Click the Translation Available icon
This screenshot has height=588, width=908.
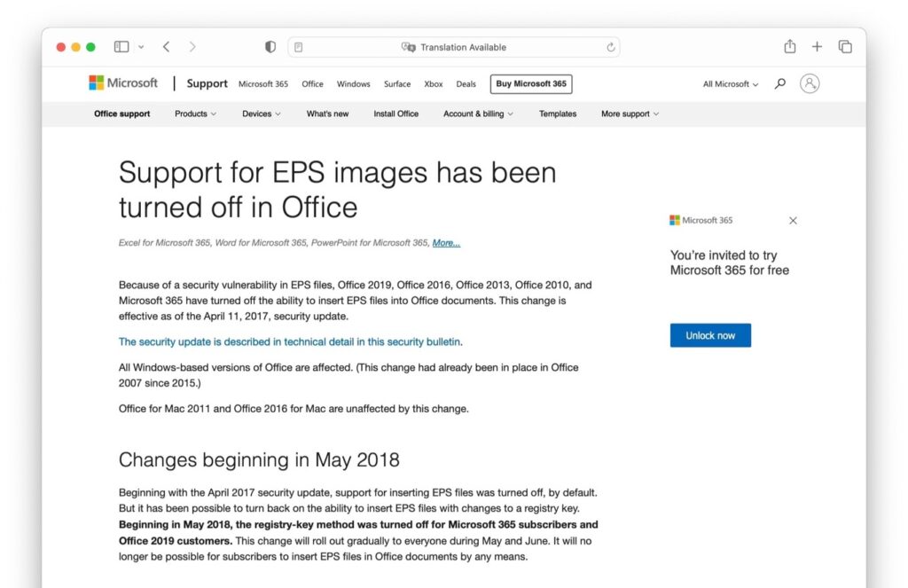[x=408, y=47]
